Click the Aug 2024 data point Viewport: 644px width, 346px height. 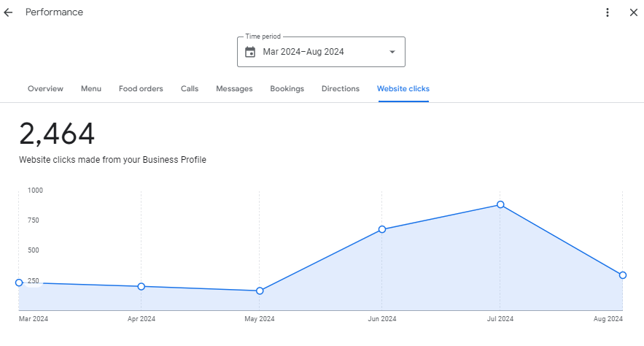click(x=622, y=275)
